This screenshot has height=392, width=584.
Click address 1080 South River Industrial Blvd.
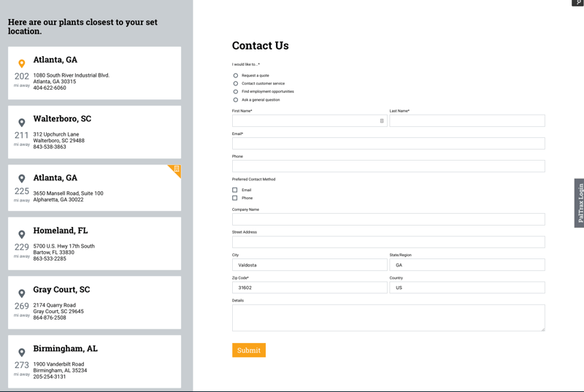pos(72,75)
